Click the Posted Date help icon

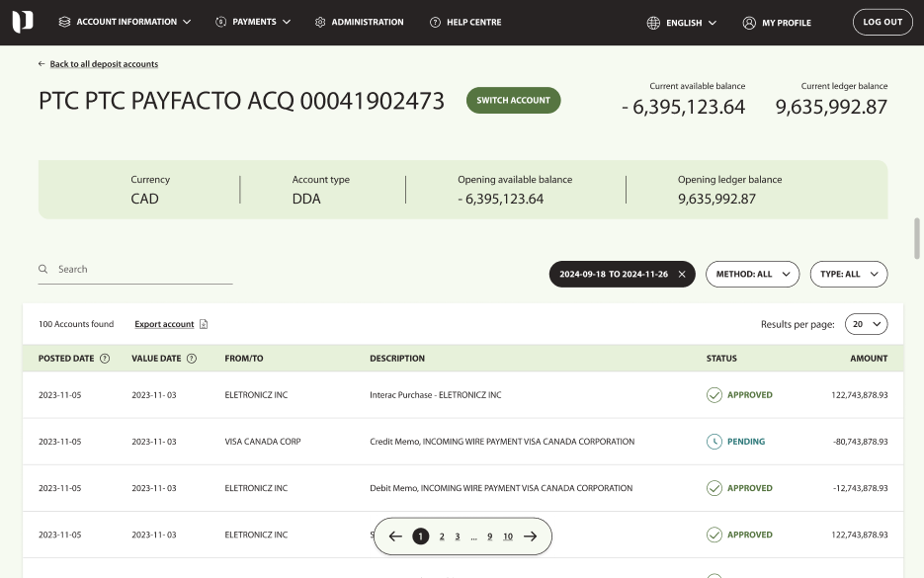tap(105, 359)
